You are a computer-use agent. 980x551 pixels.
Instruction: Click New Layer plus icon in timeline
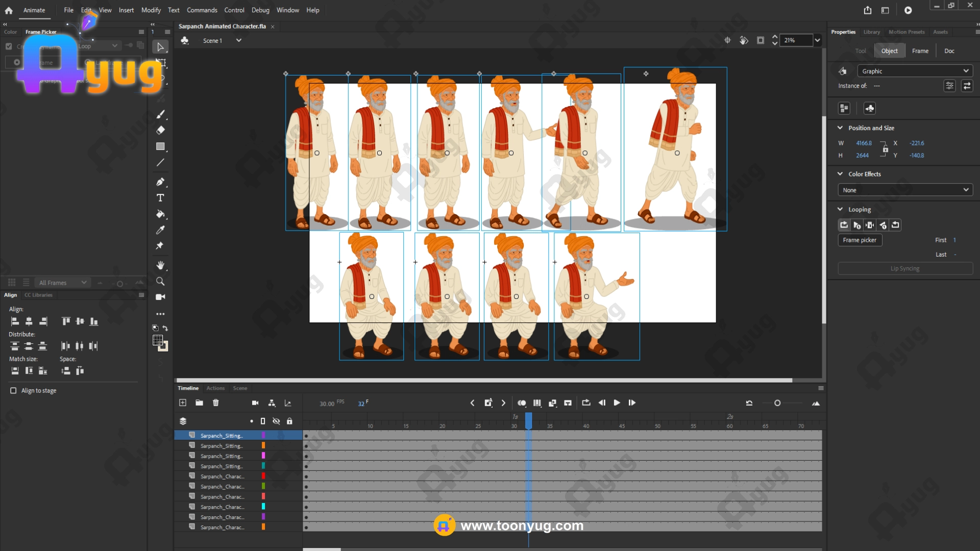pyautogui.click(x=183, y=403)
